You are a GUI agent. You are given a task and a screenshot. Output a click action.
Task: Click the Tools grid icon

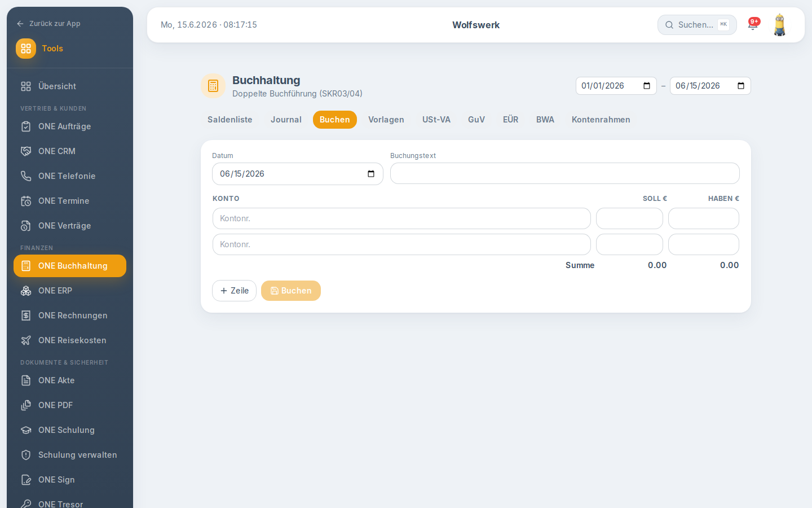(26, 49)
